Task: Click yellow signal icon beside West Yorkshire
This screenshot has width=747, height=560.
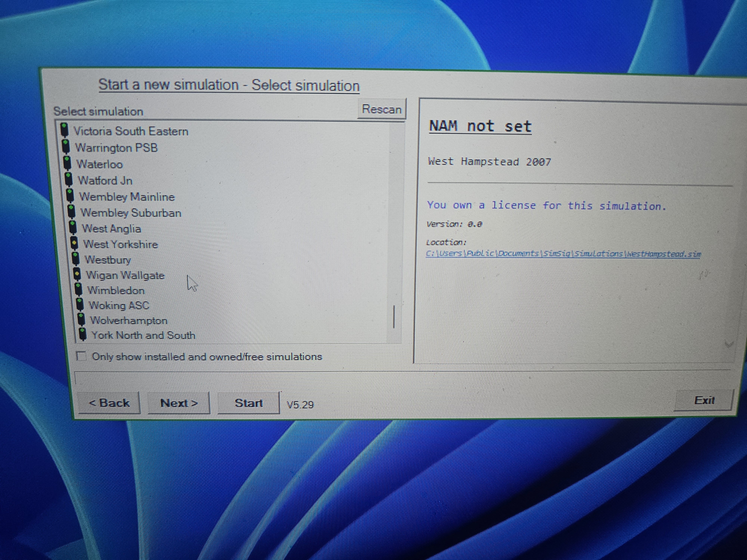Action: 74,243
